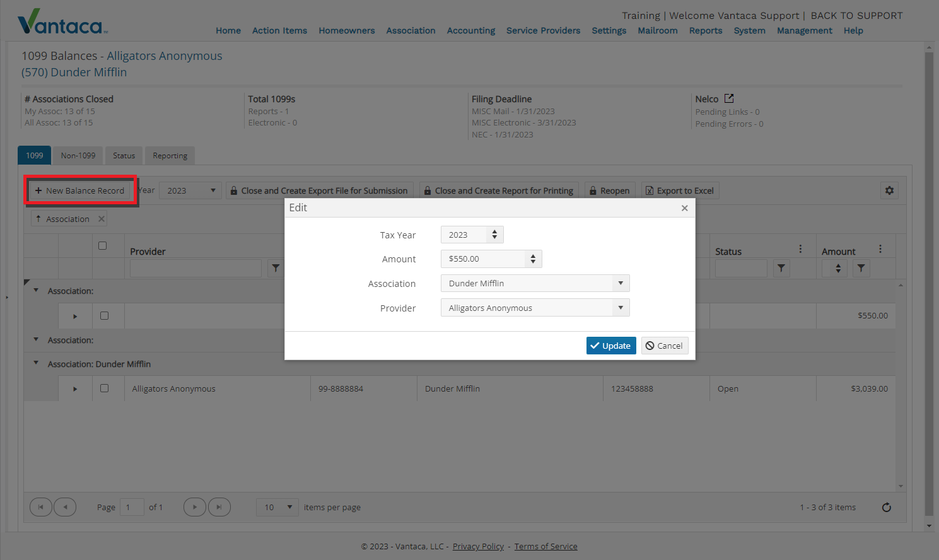
Task: Click the Provider filter text field
Action: pyautogui.click(x=195, y=268)
